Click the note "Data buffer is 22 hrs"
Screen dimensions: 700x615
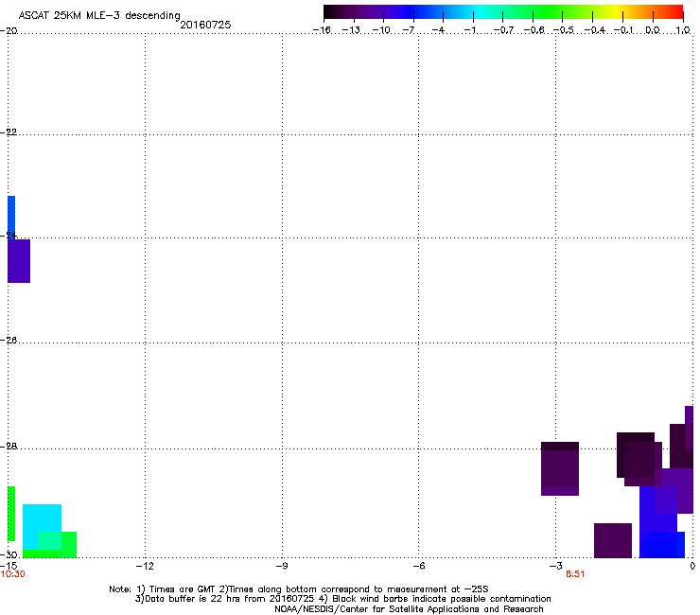click(188, 599)
